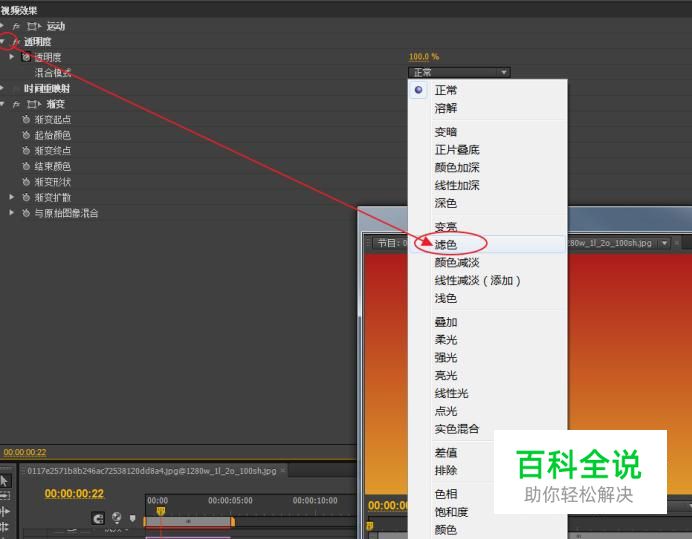Expand the 渐变扩散 parameter
This screenshot has height=539, width=692.
tap(12, 197)
